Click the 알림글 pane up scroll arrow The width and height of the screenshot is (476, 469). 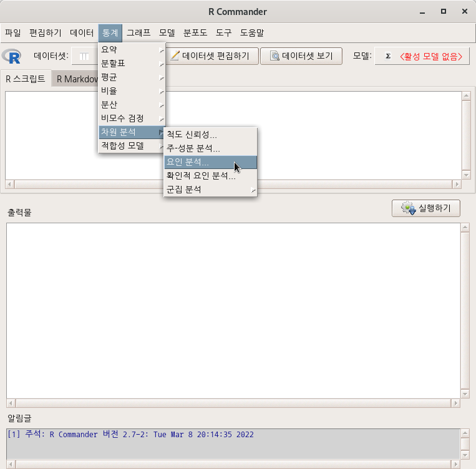click(465, 433)
